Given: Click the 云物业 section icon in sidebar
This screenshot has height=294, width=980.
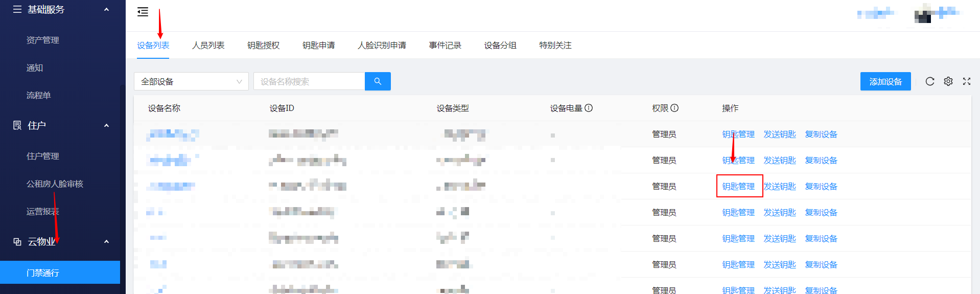Looking at the screenshot, I should point(17,241).
